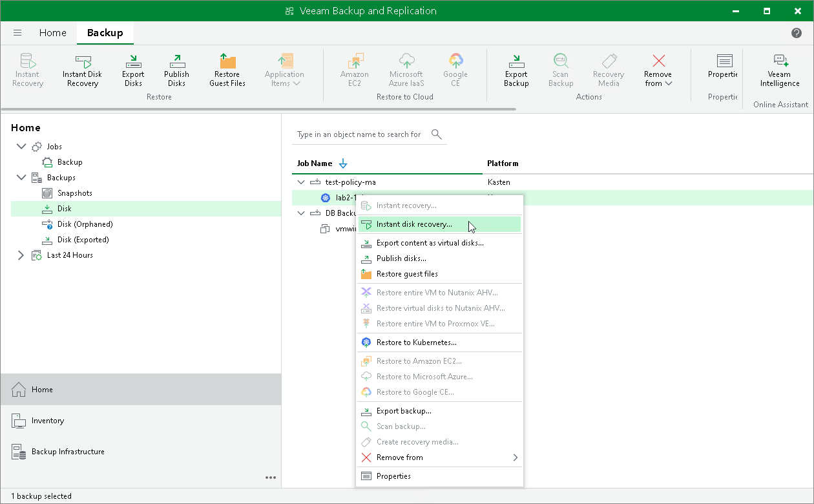Viewport: 814px width, 504px height.
Task: Click the Recovery Media ribbon icon
Action: click(609, 70)
